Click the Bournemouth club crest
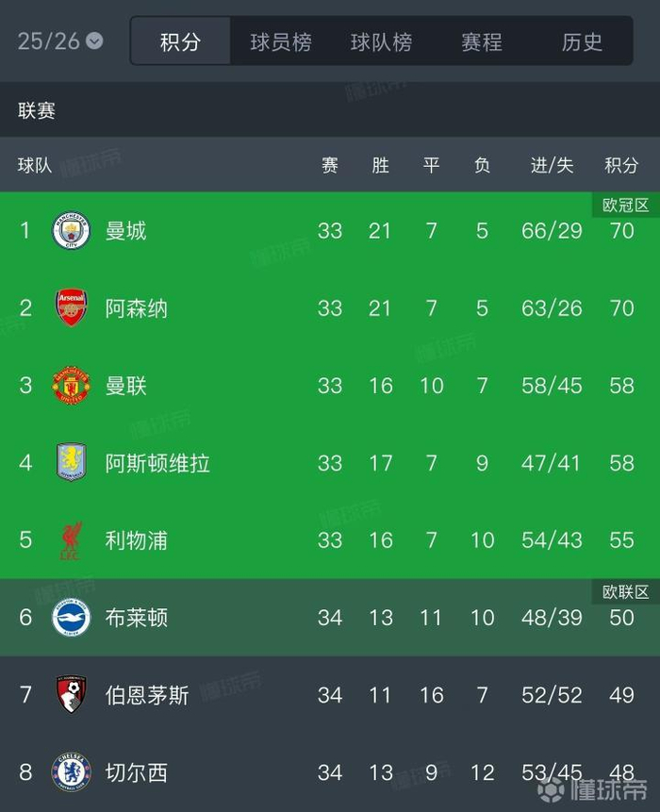 (71, 695)
